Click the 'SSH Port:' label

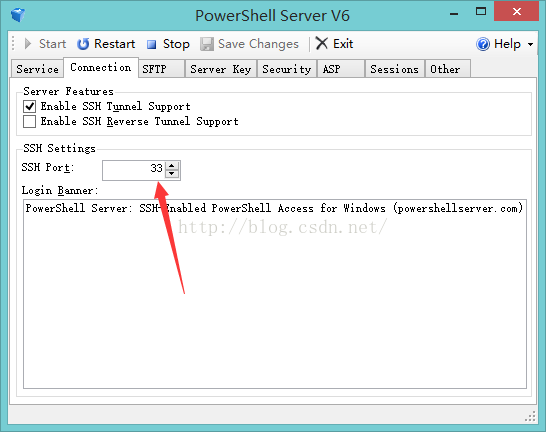pos(48,167)
